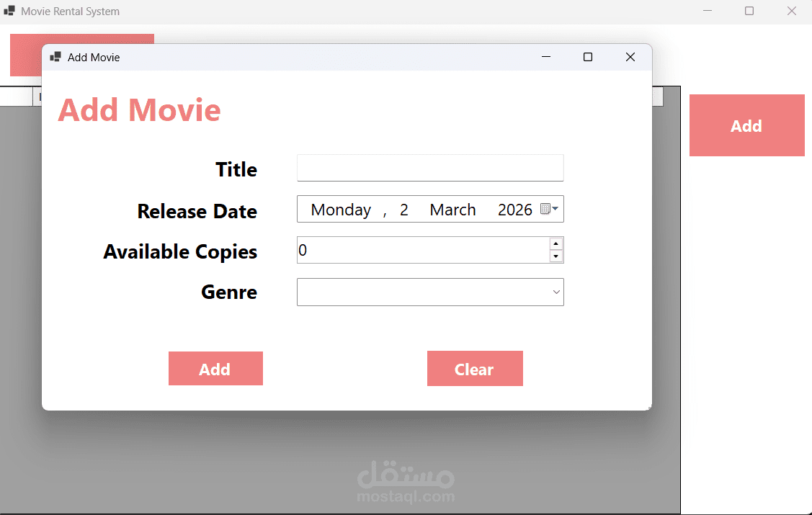Increase Available Copies with the up arrow
This screenshot has width=812, height=515.
click(556, 243)
